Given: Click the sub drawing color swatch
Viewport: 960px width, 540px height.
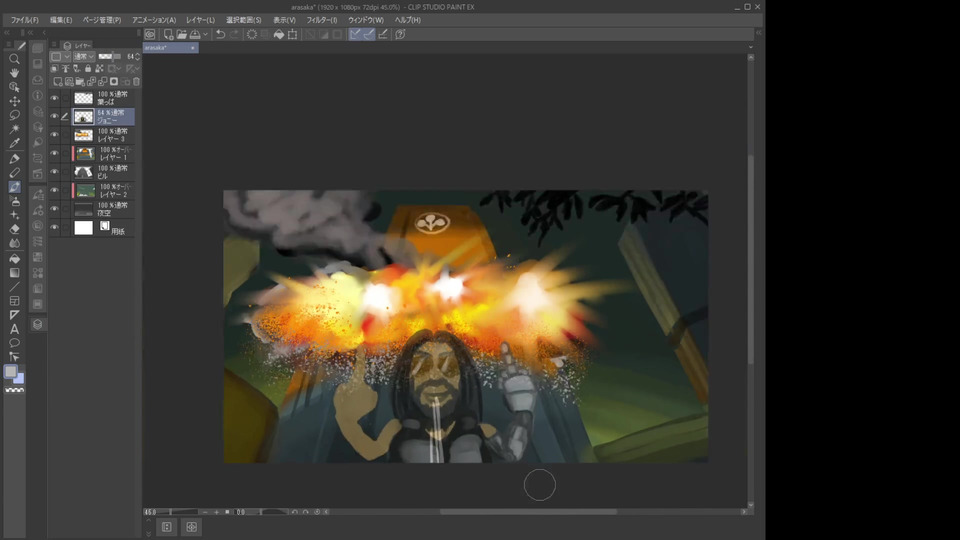Looking at the screenshot, I should [x=20, y=379].
